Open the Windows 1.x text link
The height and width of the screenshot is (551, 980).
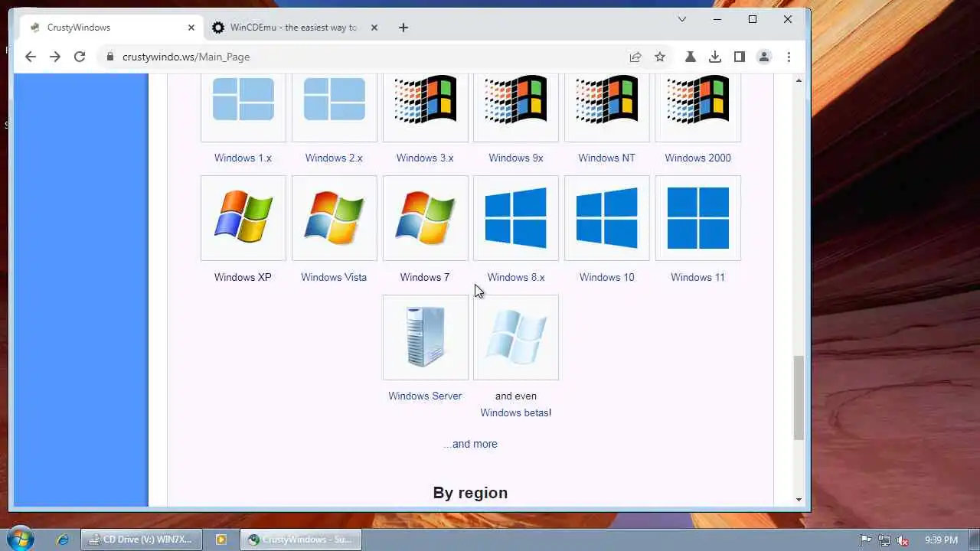pyautogui.click(x=243, y=158)
